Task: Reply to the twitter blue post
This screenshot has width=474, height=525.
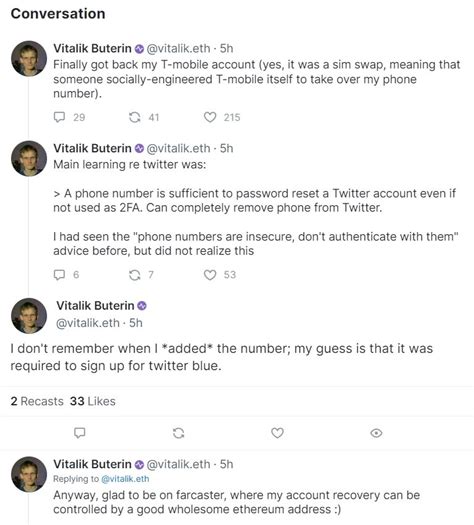Action: (x=79, y=433)
